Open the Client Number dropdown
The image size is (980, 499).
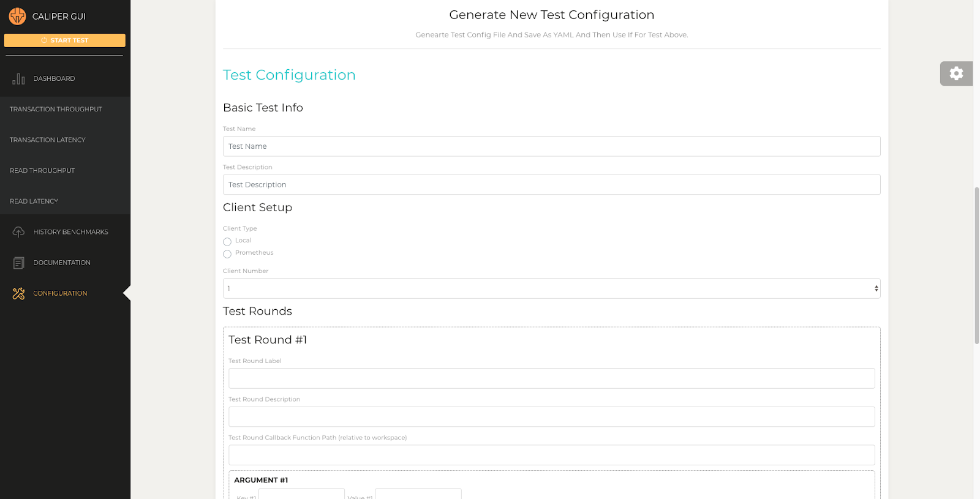pyautogui.click(x=551, y=288)
